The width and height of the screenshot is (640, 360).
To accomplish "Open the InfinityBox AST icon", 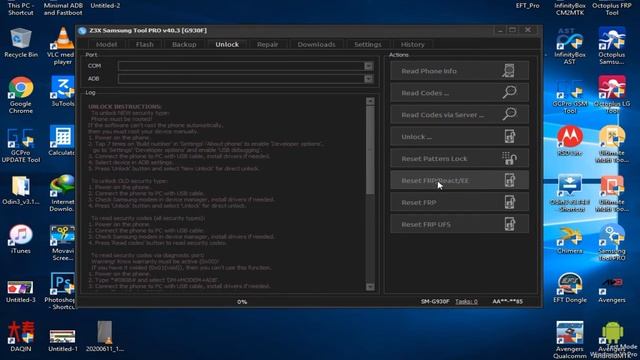I will (570, 46).
